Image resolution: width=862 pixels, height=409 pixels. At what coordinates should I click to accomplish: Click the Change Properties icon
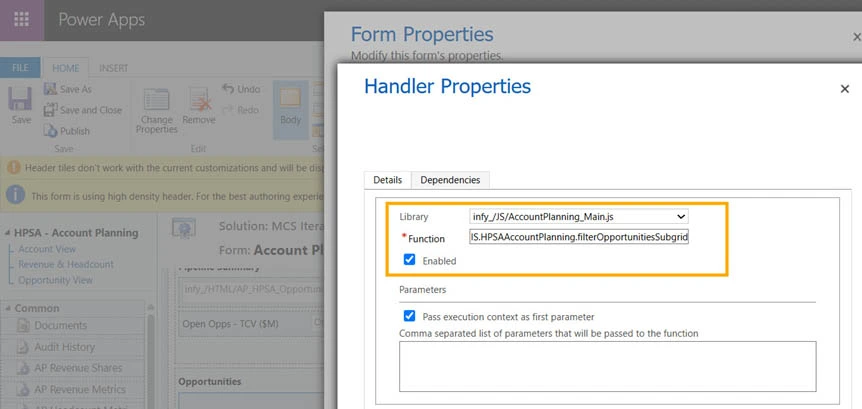click(x=156, y=99)
